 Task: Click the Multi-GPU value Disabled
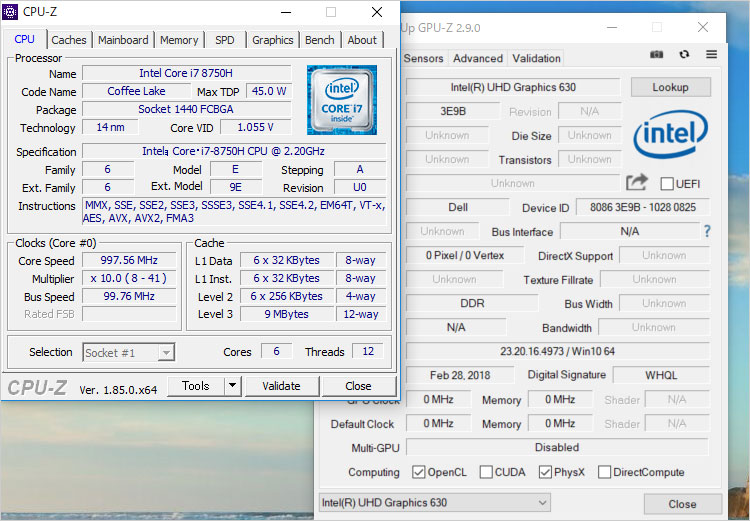click(x=557, y=447)
